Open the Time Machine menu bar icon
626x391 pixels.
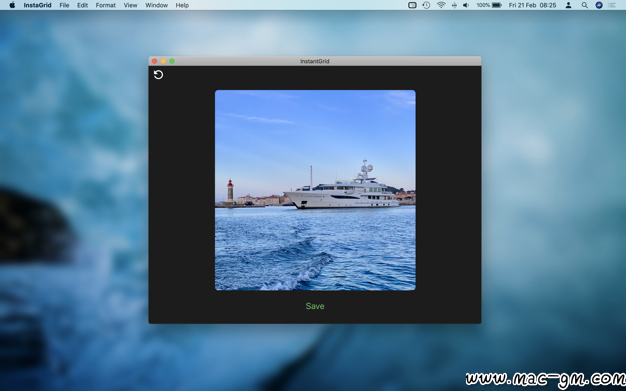[x=426, y=5]
